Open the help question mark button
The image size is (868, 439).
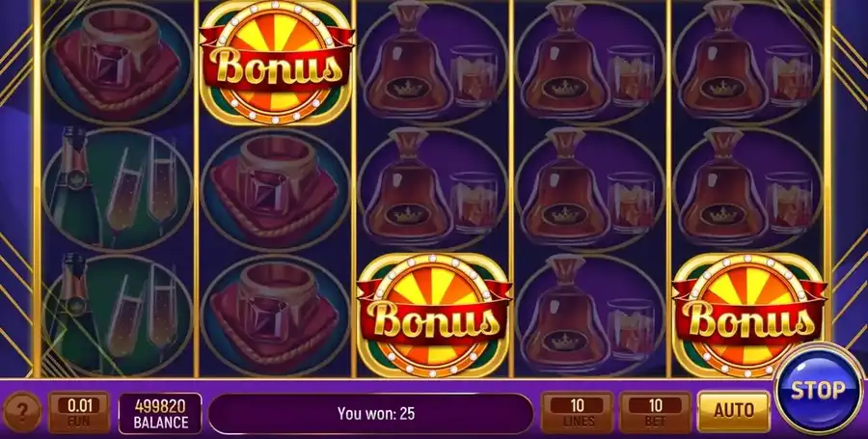pos(22,412)
